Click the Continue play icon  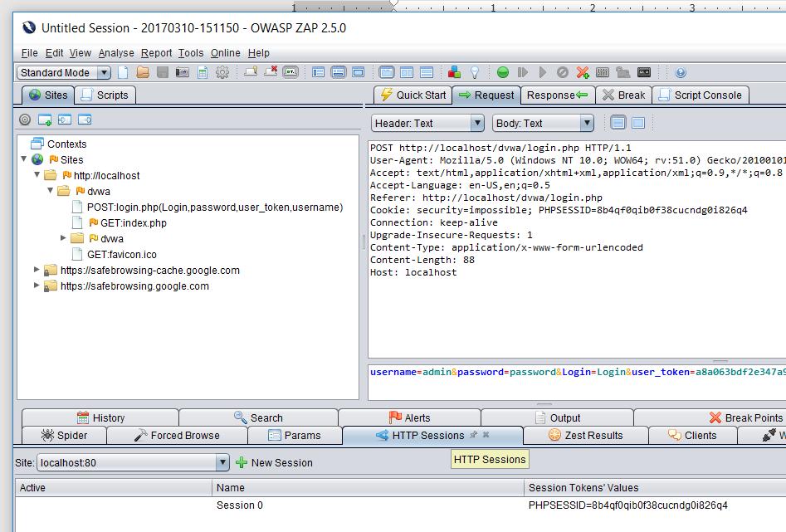tap(542, 73)
